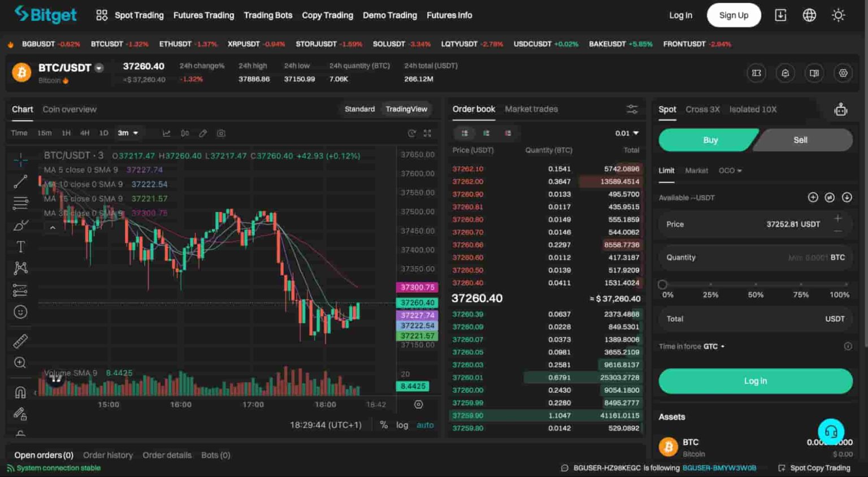Enable the Magnet snapping tool
This screenshot has width=868, height=477.
(20, 391)
